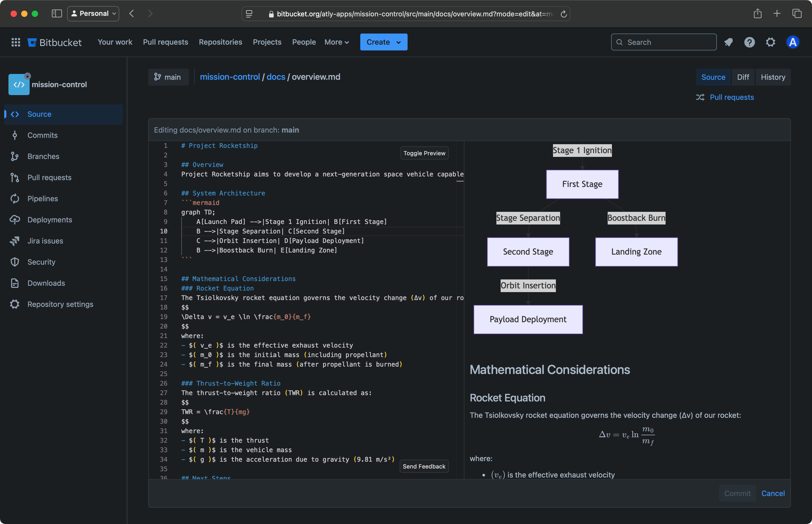The width and height of the screenshot is (812, 524).
Task: Open the Create dropdown button
Action: pos(384,42)
